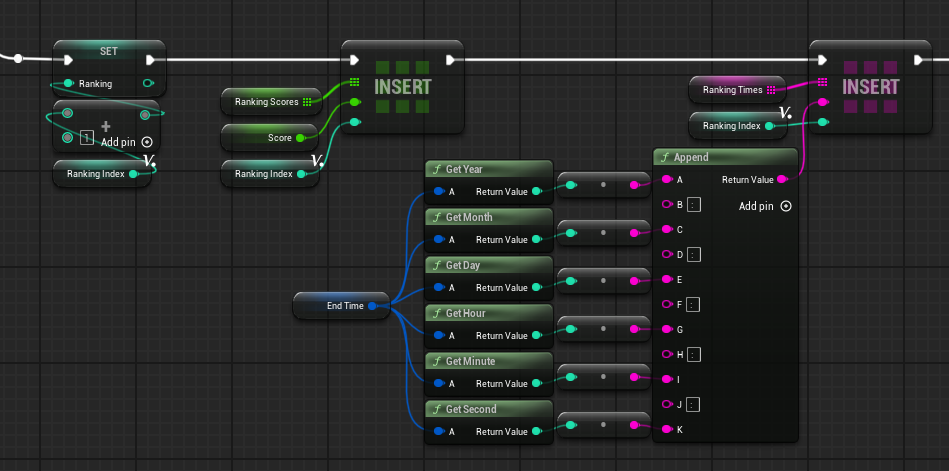
Task: Click the reroute node on execution wire
Action: coord(18,58)
